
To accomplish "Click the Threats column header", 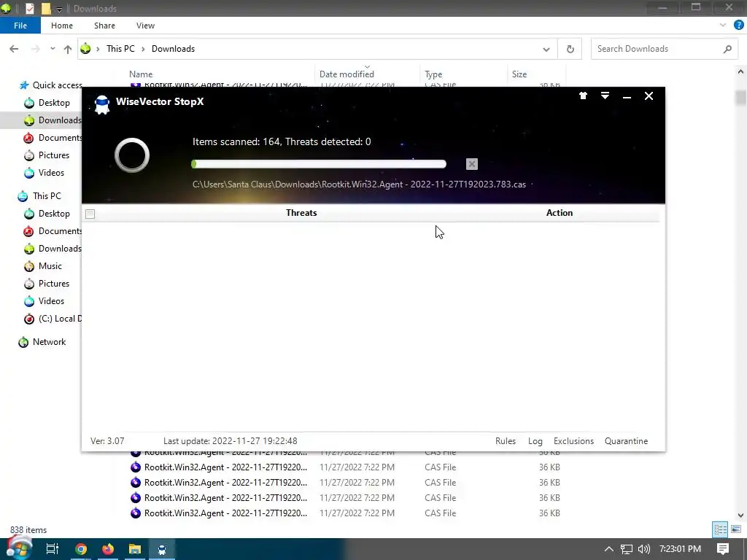I will click(301, 213).
